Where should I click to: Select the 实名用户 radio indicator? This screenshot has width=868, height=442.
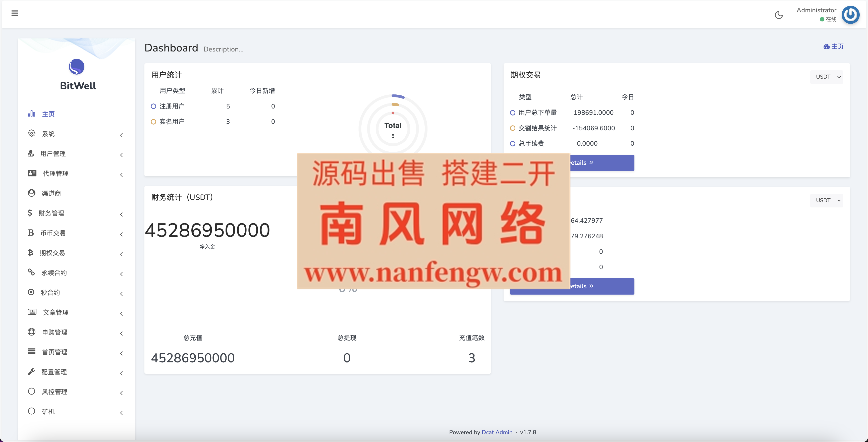pyautogui.click(x=154, y=122)
